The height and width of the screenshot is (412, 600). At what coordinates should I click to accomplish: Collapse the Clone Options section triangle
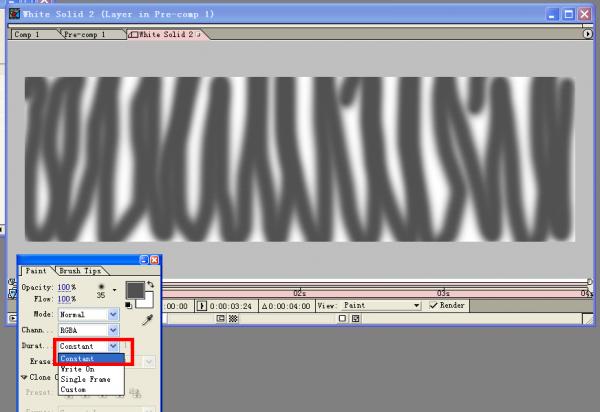point(24,378)
